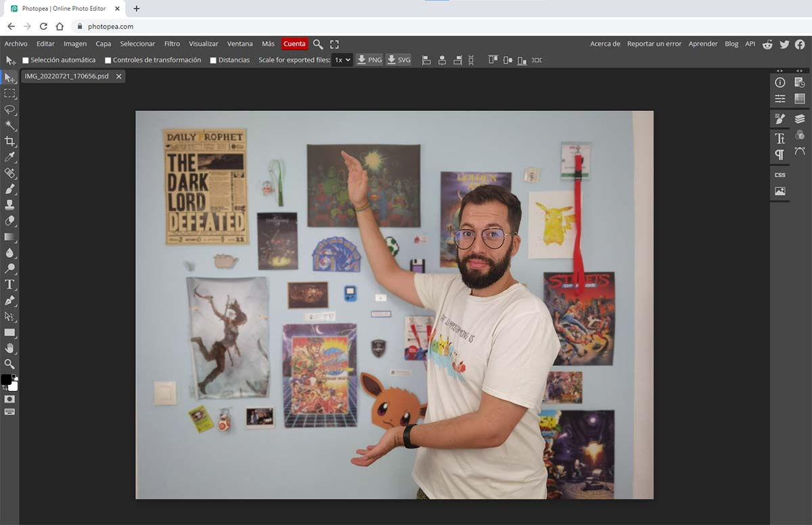812x525 pixels.
Task: Pick the Eyedropper tool
Action: tap(10, 157)
